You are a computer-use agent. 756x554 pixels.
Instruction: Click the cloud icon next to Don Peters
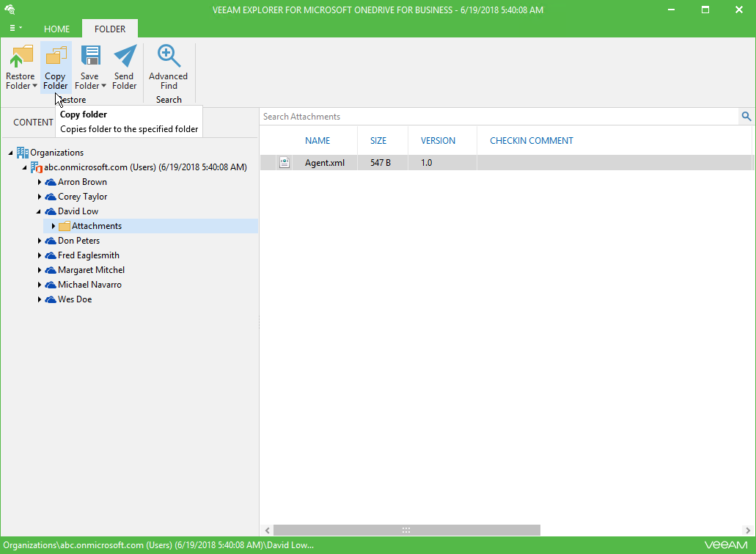[x=51, y=241]
